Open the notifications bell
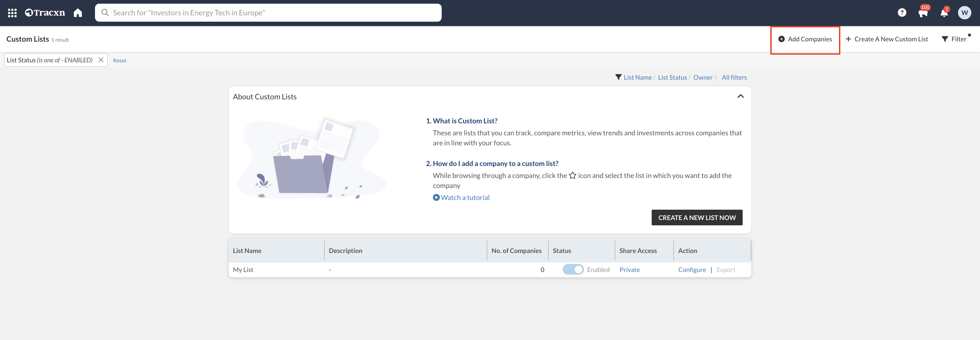Screen dimensions: 980x340 tap(944, 13)
